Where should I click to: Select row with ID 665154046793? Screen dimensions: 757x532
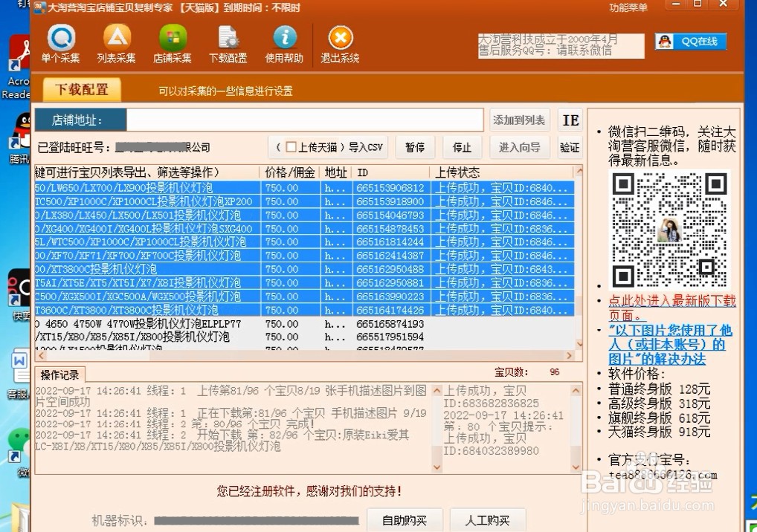coord(305,215)
